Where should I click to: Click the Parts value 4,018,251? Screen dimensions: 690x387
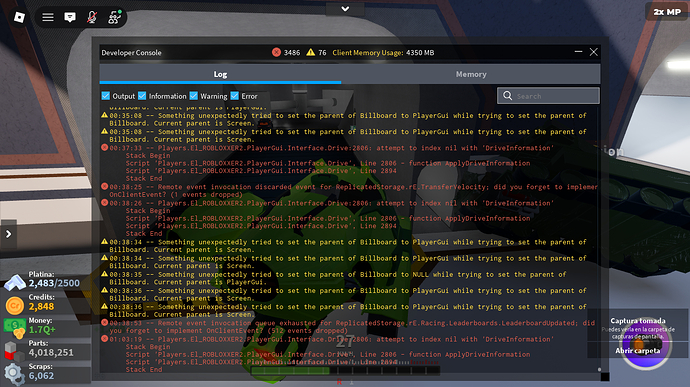click(x=51, y=353)
